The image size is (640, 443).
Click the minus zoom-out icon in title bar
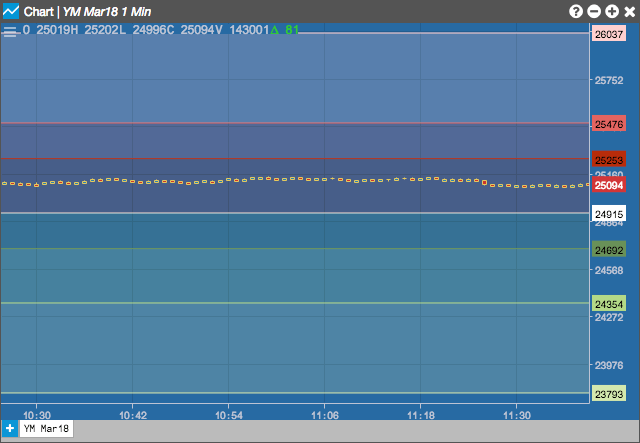pos(594,11)
